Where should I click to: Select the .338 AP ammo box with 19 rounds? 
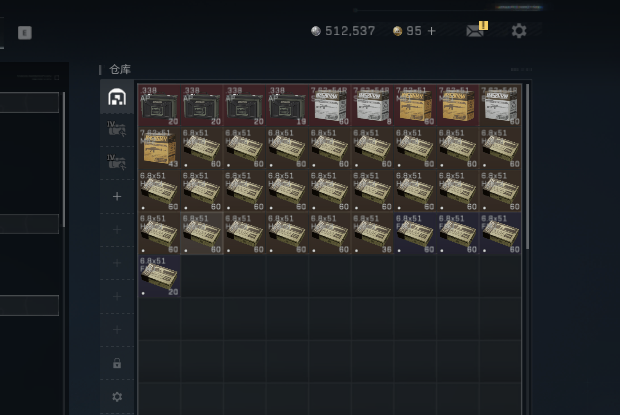click(287, 105)
